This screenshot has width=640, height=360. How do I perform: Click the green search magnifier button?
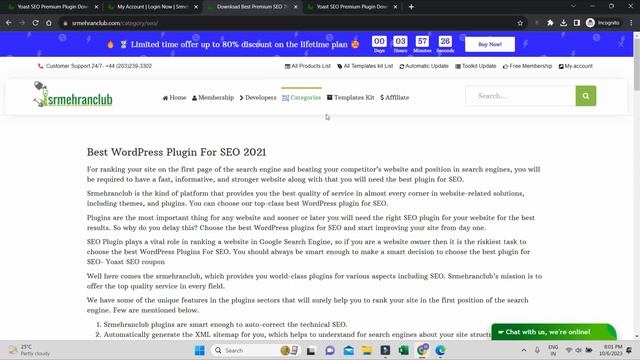click(x=586, y=96)
